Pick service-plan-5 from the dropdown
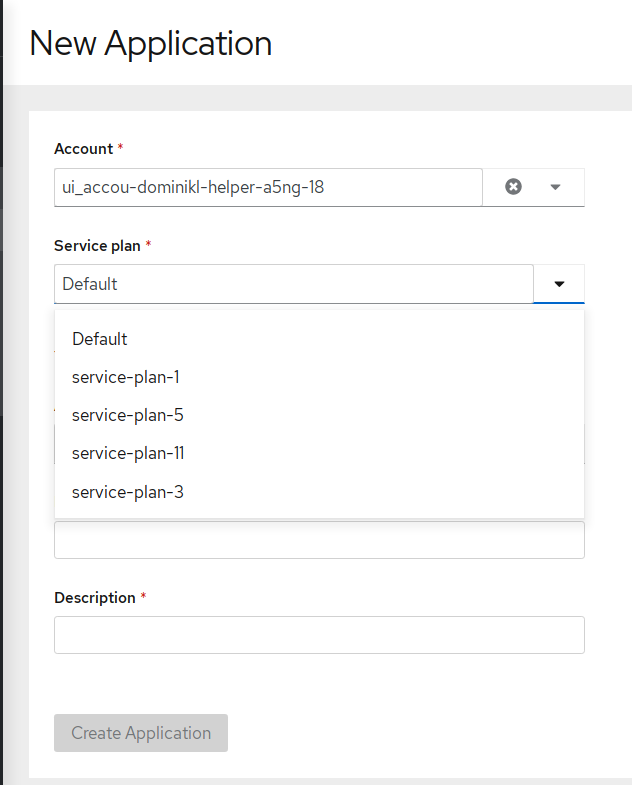The width and height of the screenshot is (632, 785). tap(128, 415)
